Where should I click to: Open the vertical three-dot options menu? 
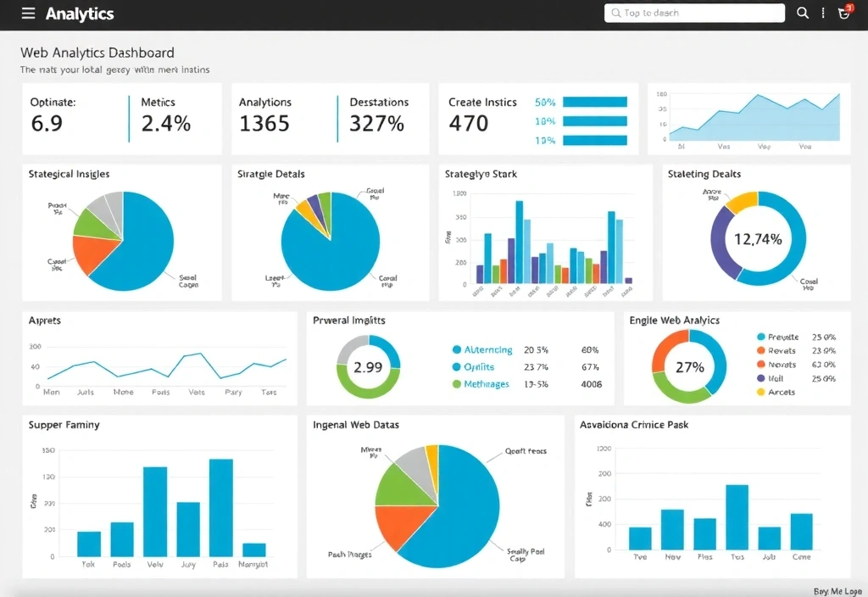pyautogui.click(x=823, y=13)
